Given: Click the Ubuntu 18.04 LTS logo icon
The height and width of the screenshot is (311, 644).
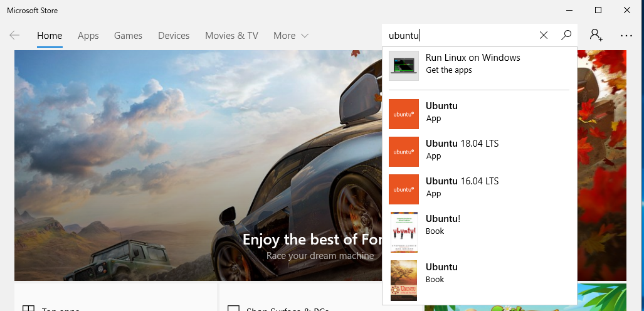Looking at the screenshot, I should (x=403, y=151).
